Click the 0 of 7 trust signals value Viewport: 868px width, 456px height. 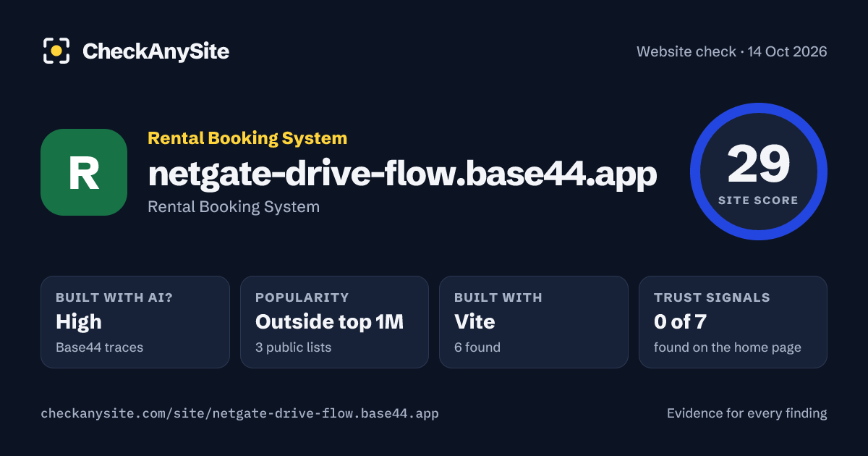tap(680, 322)
